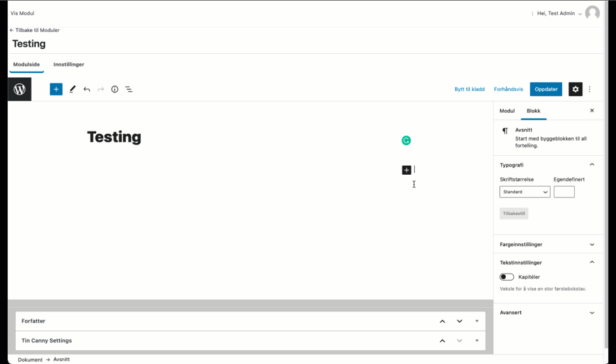This screenshot has height=364, width=616.
Task: Click the Oppdater button
Action: (x=546, y=89)
